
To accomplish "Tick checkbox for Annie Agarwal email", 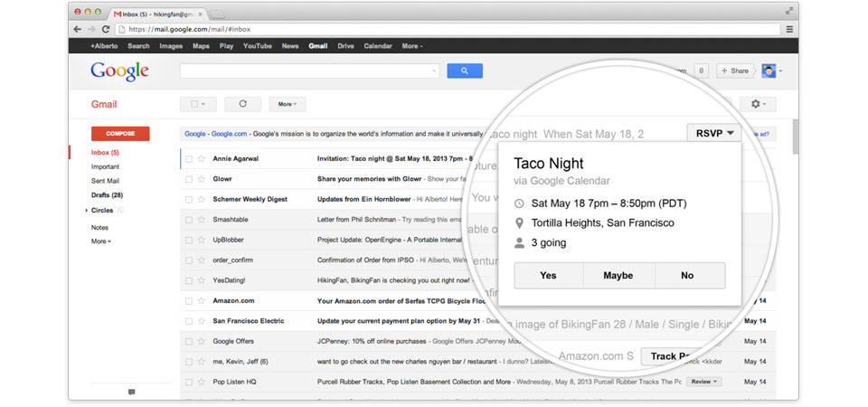I will (x=189, y=159).
